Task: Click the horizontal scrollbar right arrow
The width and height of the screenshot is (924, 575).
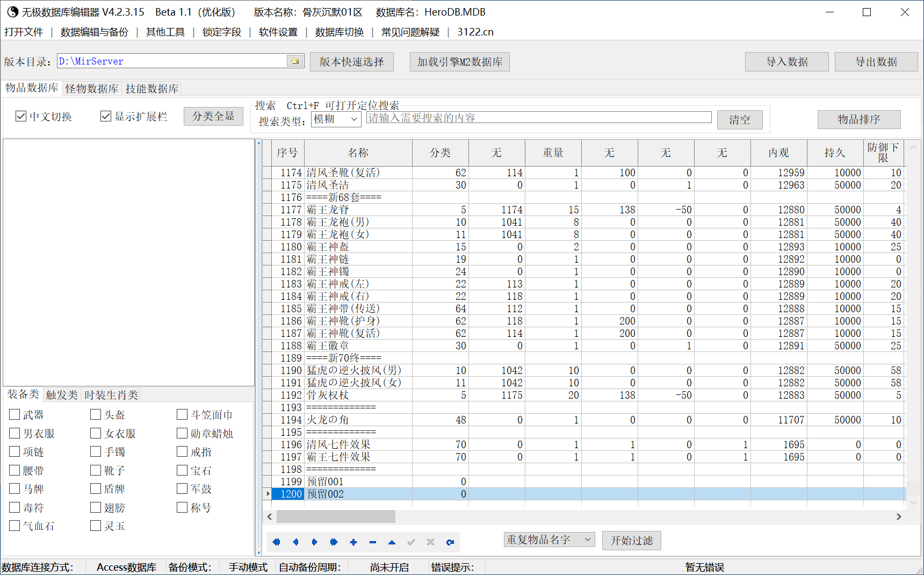Action: [x=899, y=516]
